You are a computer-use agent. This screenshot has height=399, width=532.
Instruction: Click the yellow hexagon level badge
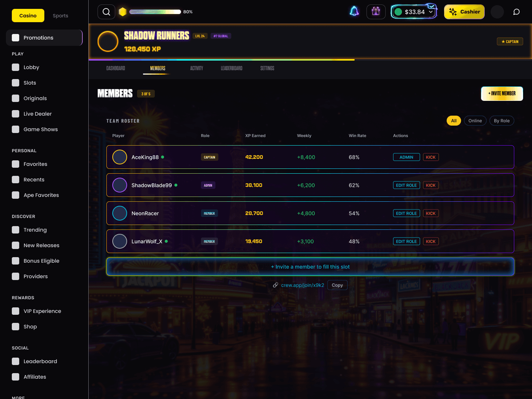pyautogui.click(x=123, y=12)
